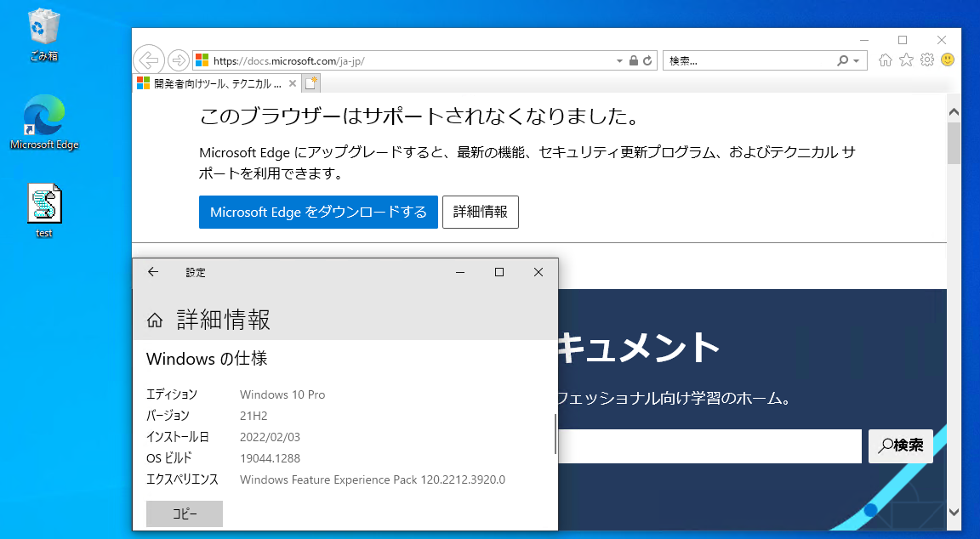
Task: Click the 2022/02/03 install date value
Action: pyautogui.click(x=270, y=437)
